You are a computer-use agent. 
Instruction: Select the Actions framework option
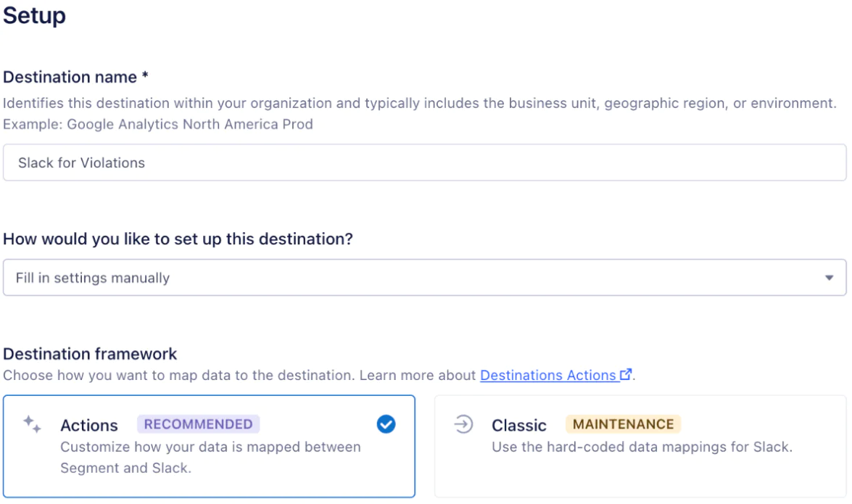[x=209, y=446]
